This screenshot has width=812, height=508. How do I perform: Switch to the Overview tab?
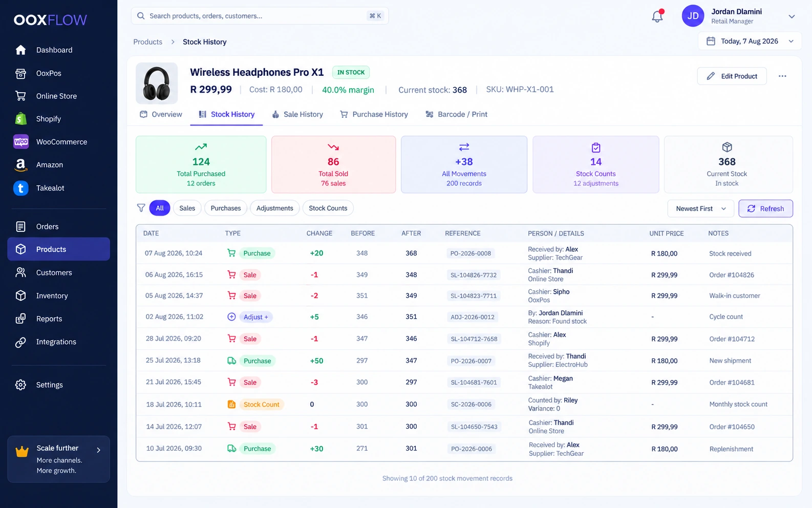(x=161, y=114)
